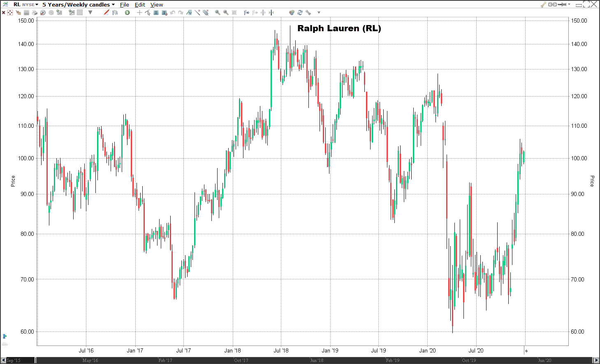
Task: Open the grey triangle dropdown in toolbar
Action: [x=90, y=13]
